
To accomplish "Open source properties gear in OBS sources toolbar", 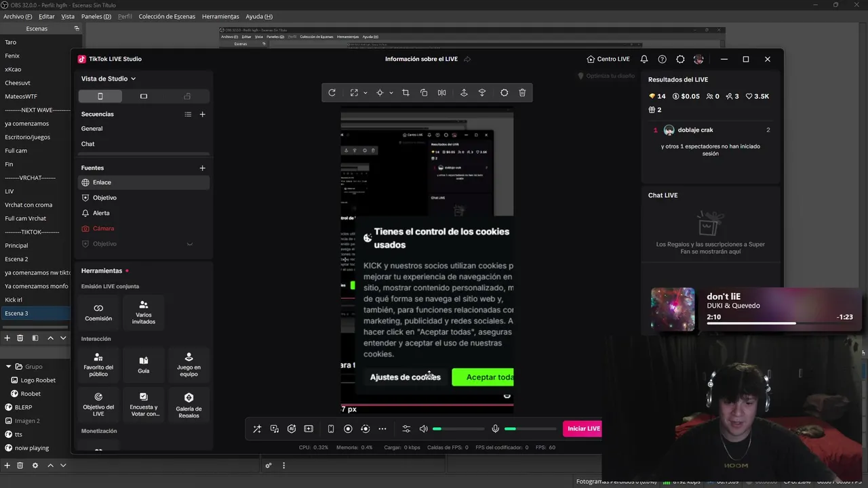I will pyautogui.click(x=35, y=466).
